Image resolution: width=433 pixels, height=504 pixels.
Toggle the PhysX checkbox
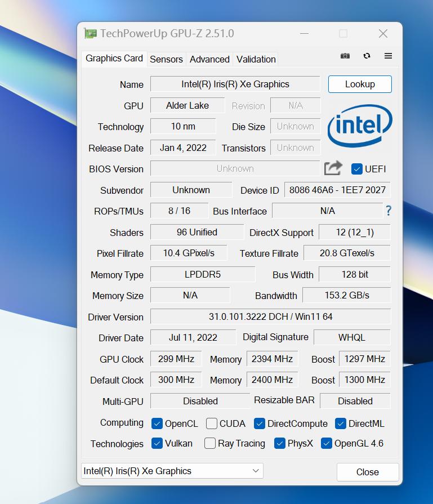coord(280,444)
